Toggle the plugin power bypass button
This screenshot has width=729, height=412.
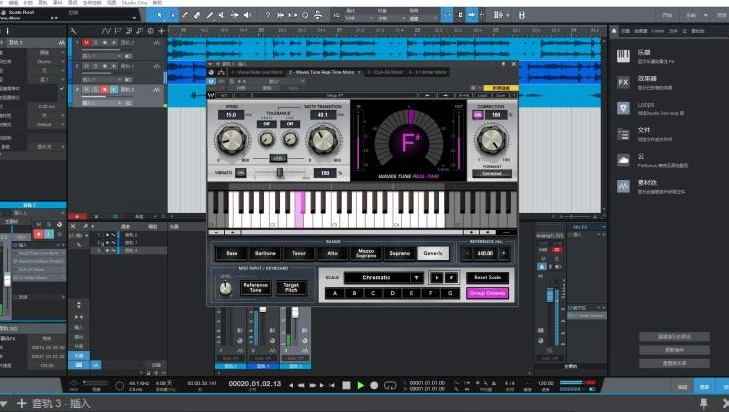click(x=212, y=81)
